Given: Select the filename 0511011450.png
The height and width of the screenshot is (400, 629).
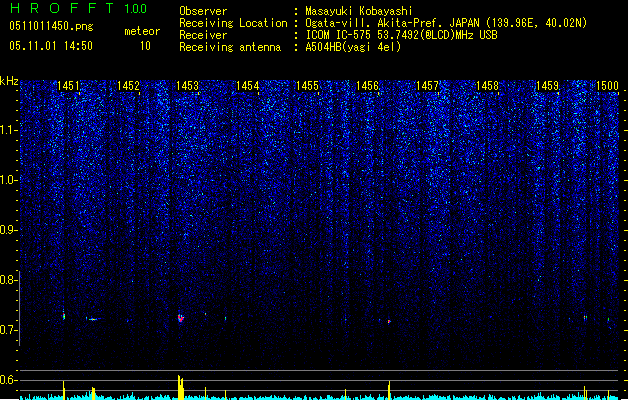Looking at the screenshot, I should coord(51,26).
